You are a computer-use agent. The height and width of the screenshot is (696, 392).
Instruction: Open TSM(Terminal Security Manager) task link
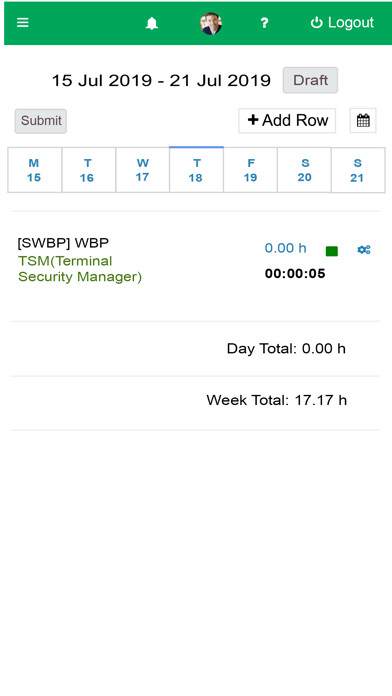[80, 269]
